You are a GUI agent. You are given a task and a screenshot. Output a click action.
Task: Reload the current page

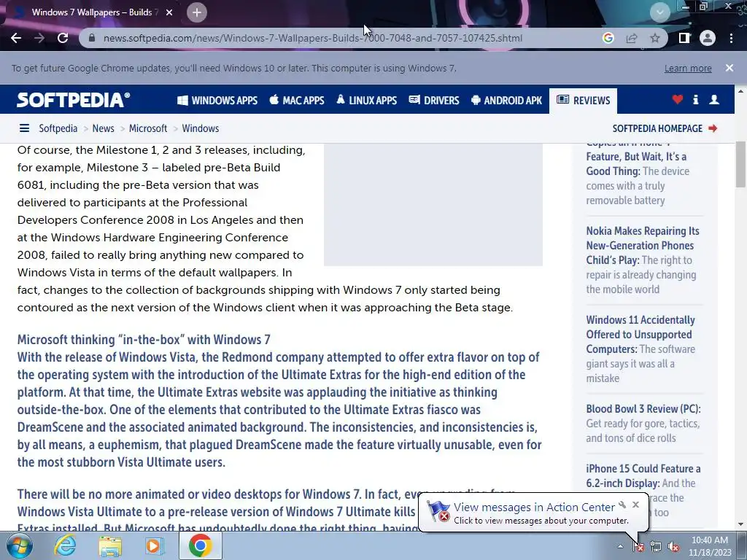(x=63, y=38)
